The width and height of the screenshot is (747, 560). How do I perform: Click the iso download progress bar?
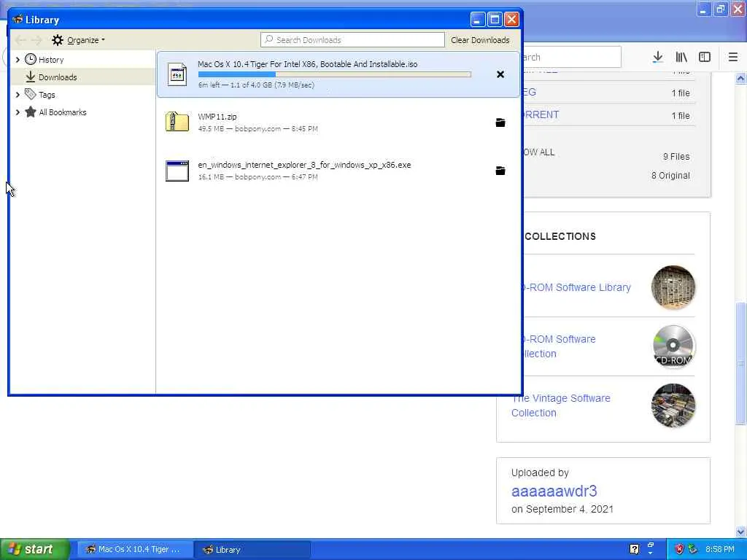[x=334, y=74]
